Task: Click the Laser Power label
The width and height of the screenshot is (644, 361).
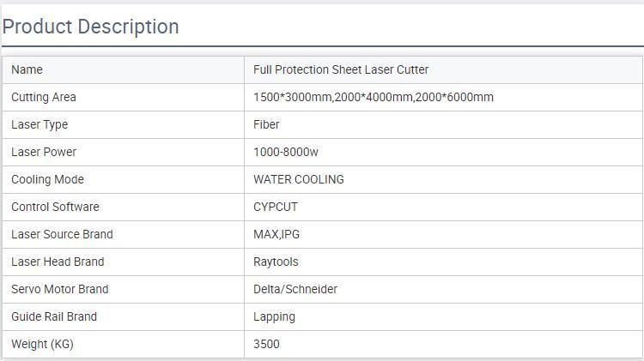Action: tap(44, 152)
